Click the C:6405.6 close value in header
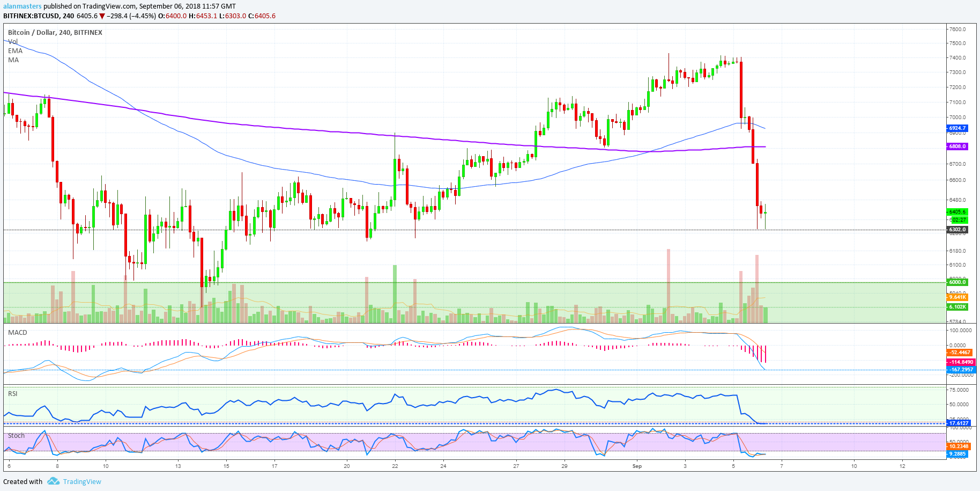The height and width of the screenshot is (491, 980). pyautogui.click(x=262, y=16)
